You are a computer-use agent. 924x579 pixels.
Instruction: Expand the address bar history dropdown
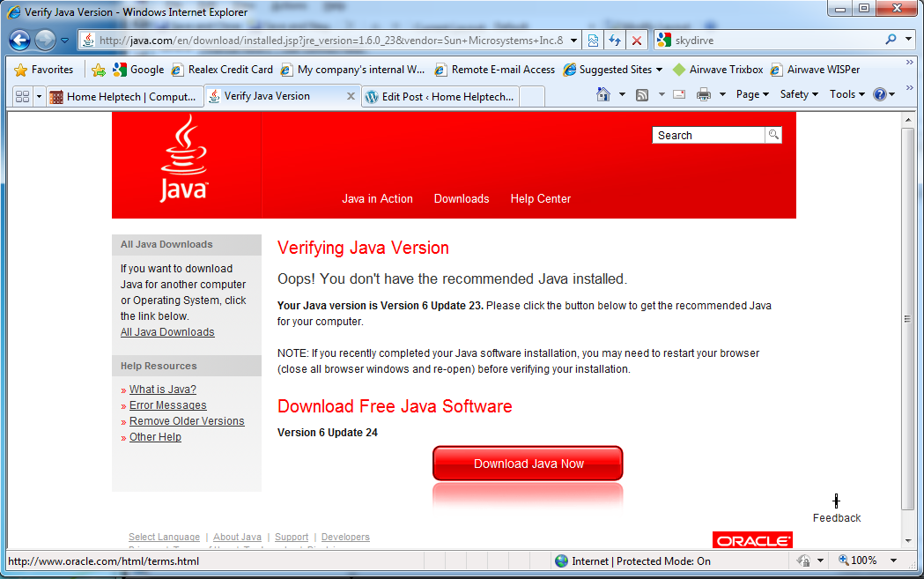(x=573, y=41)
